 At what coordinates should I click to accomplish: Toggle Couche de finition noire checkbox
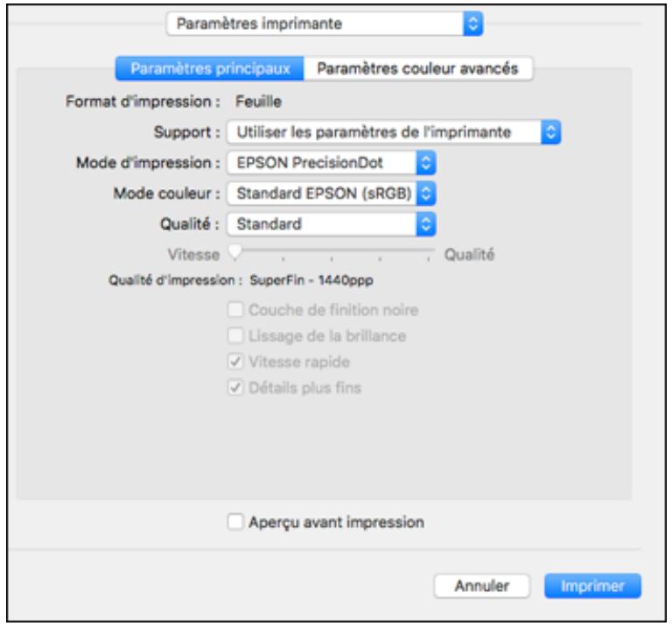234,308
